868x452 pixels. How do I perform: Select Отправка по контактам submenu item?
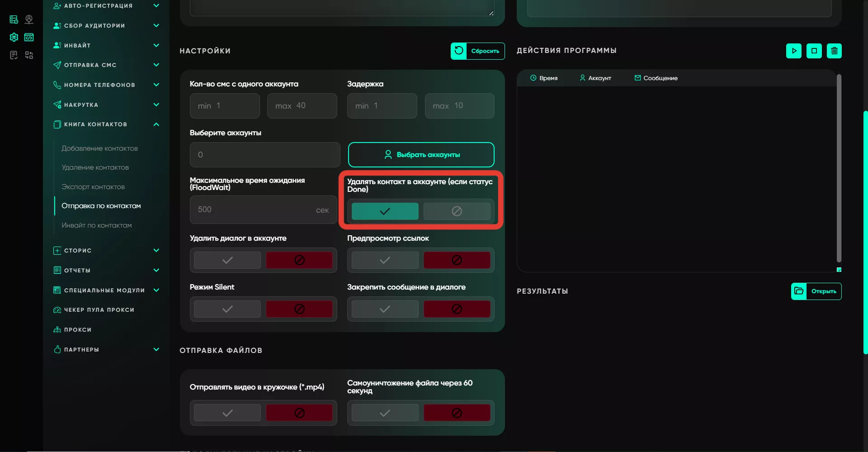101,206
